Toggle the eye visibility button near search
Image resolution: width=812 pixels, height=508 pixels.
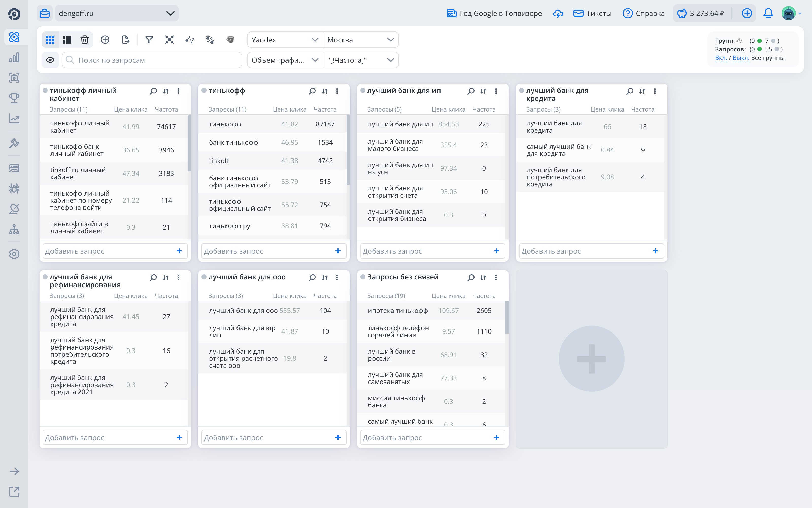point(50,60)
